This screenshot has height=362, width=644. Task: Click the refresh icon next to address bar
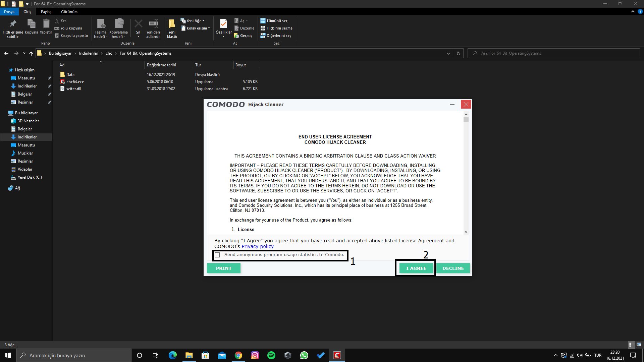458,53
